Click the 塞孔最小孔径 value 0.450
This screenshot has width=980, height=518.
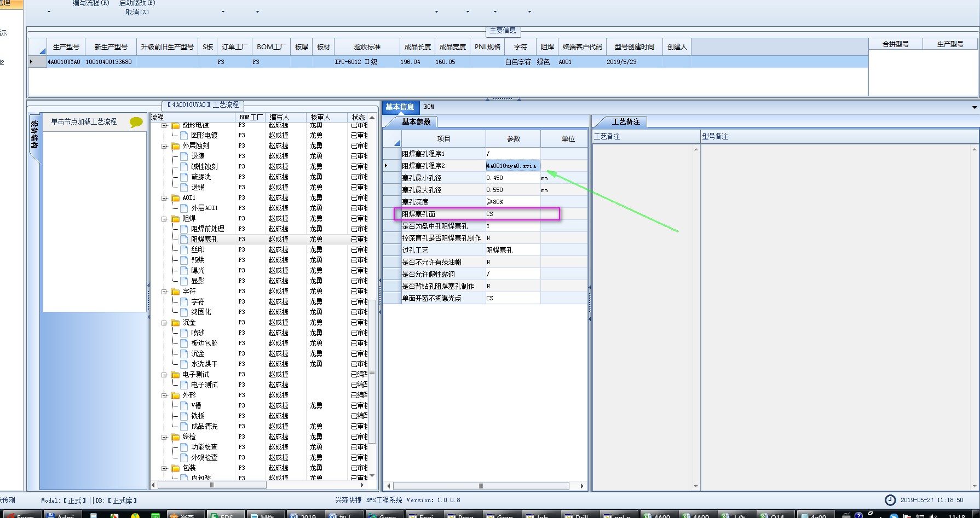pos(513,178)
